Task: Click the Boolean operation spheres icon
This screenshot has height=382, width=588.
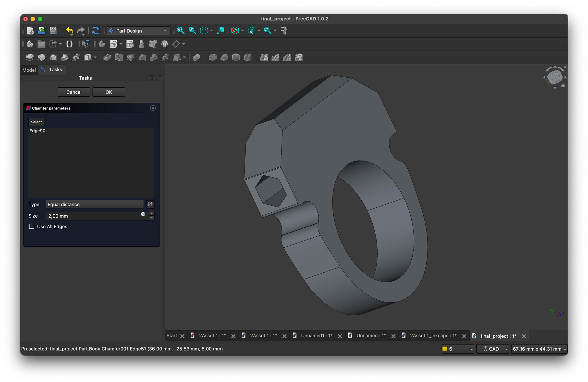Action: pyautogui.click(x=196, y=58)
